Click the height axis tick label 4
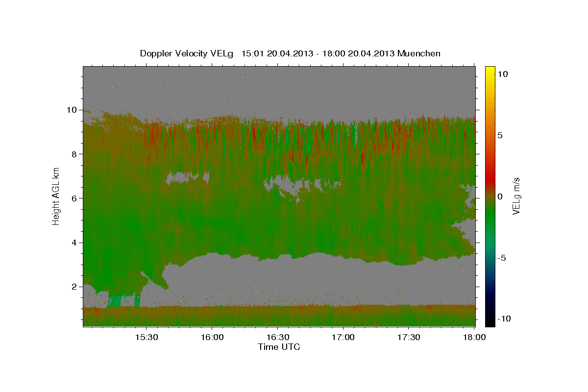Screen dimensions: 588x392 coord(75,243)
